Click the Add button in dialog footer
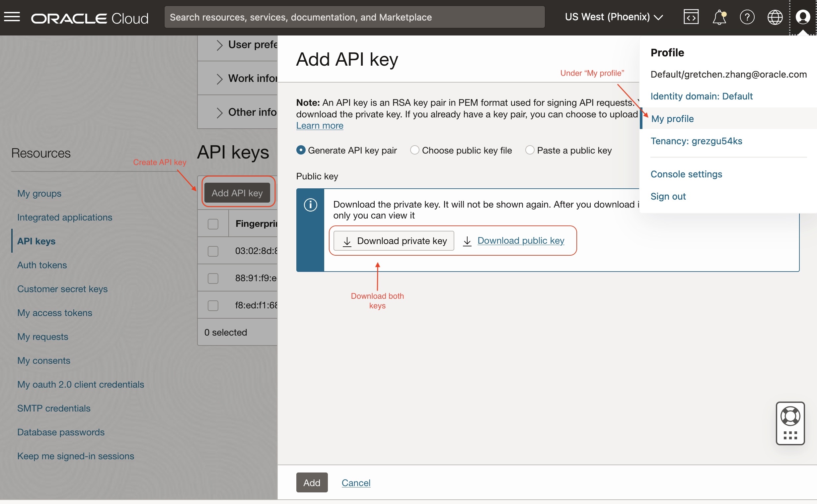 [x=312, y=483]
